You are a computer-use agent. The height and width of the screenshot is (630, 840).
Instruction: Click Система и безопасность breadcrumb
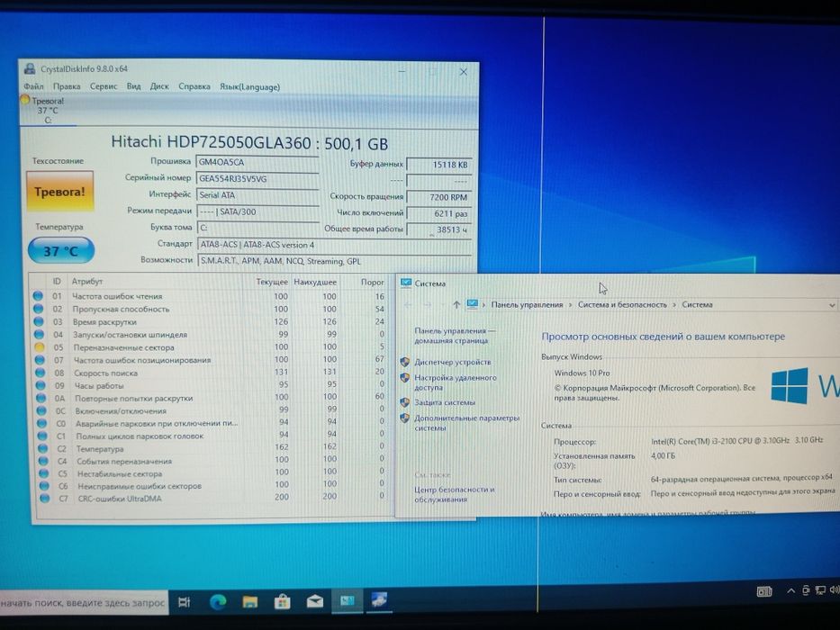(622, 304)
